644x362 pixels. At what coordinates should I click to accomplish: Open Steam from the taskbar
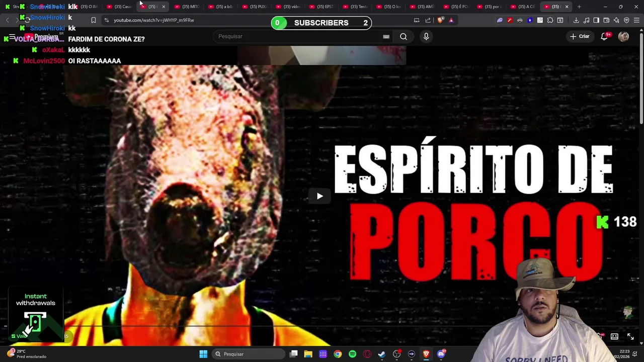tap(382, 354)
